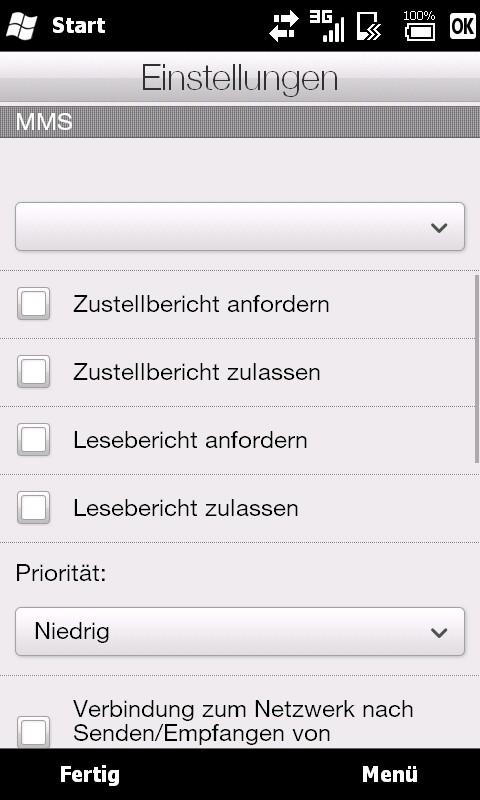Check Lesebericht anfordern option
This screenshot has height=800, width=480.
34,439
